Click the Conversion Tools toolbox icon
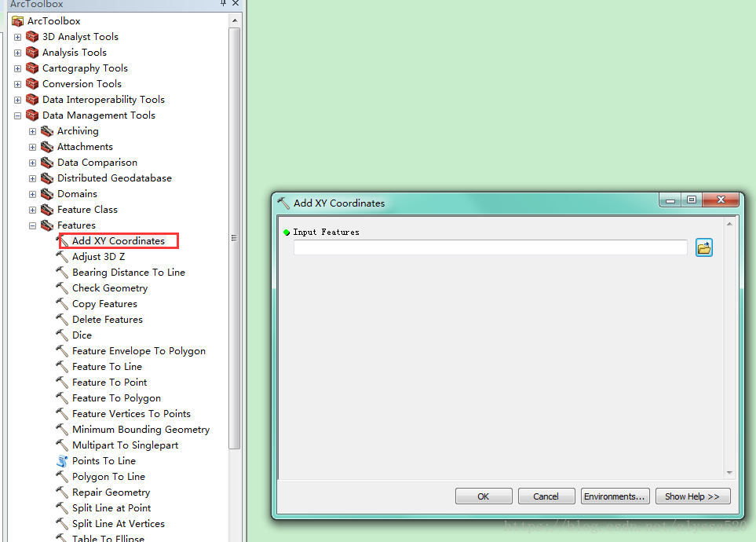The height and width of the screenshot is (542, 756). 32,84
